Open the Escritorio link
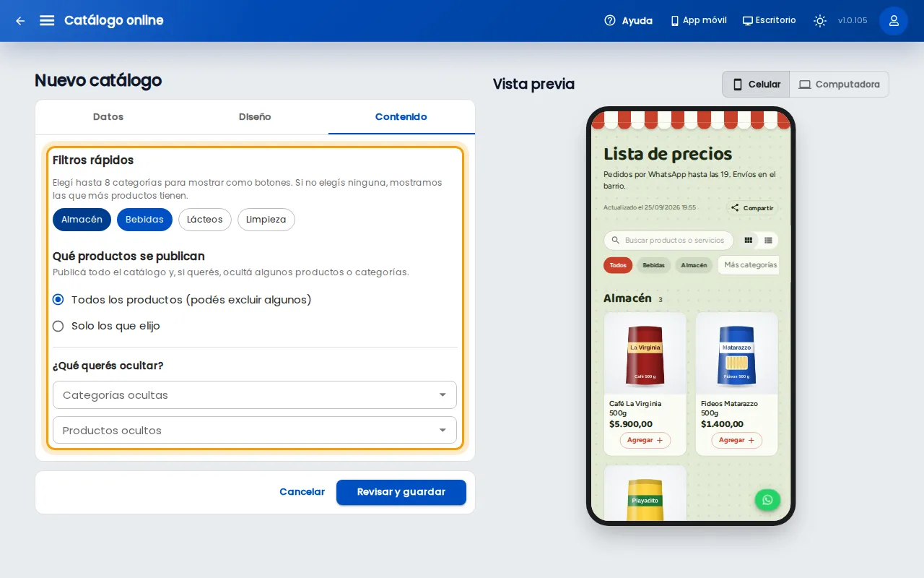The width and height of the screenshot is (924, 578). pos(769,21)
